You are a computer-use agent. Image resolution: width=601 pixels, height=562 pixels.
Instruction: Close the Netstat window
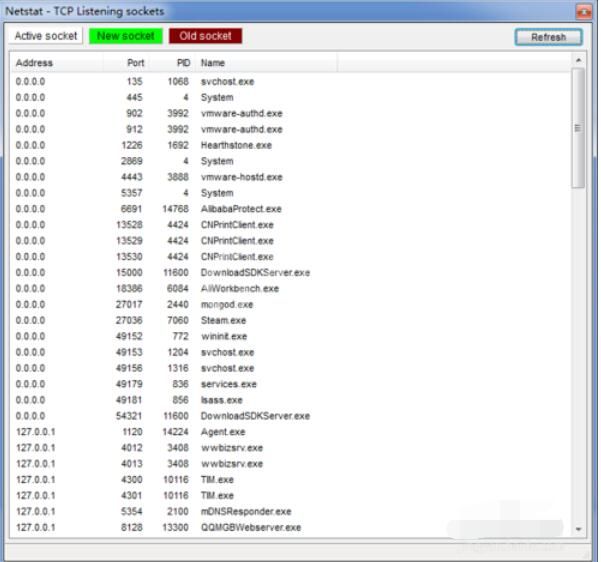584,12
